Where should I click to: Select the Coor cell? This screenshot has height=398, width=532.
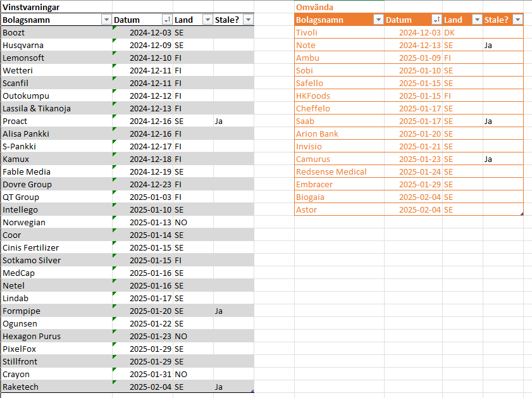click(57, 235)
